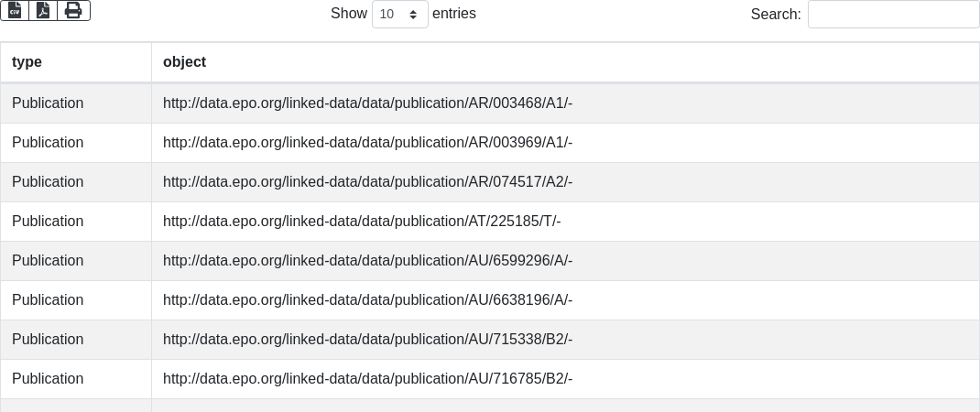The height and width of the screenshot is (412, 980).
Task: Export the table as PDF
Action: click(x=43, y=10)
